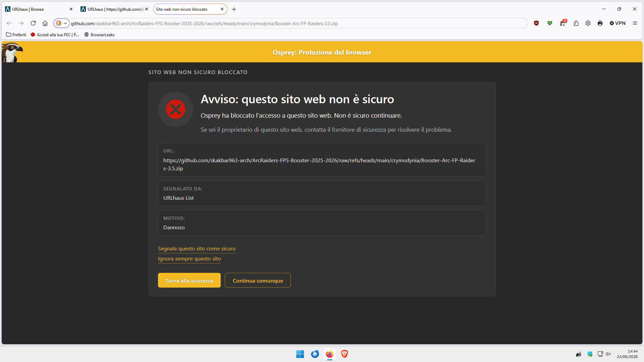
Task: Open the Extensions puzzle-piece menu
Action: [x=576, y=23]
